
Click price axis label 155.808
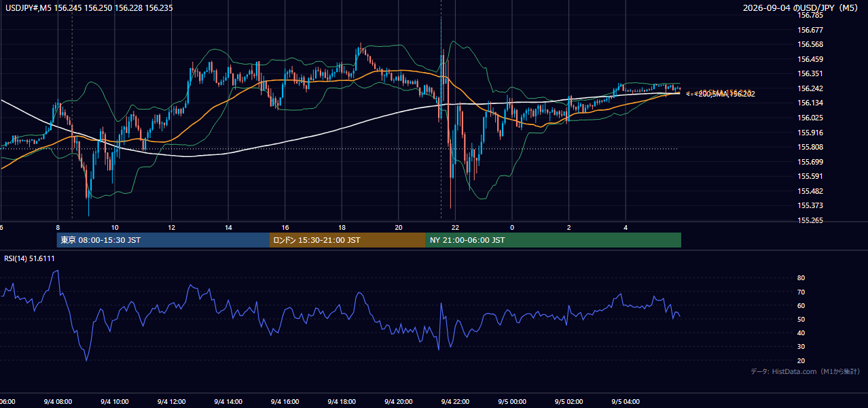point(810,147)
